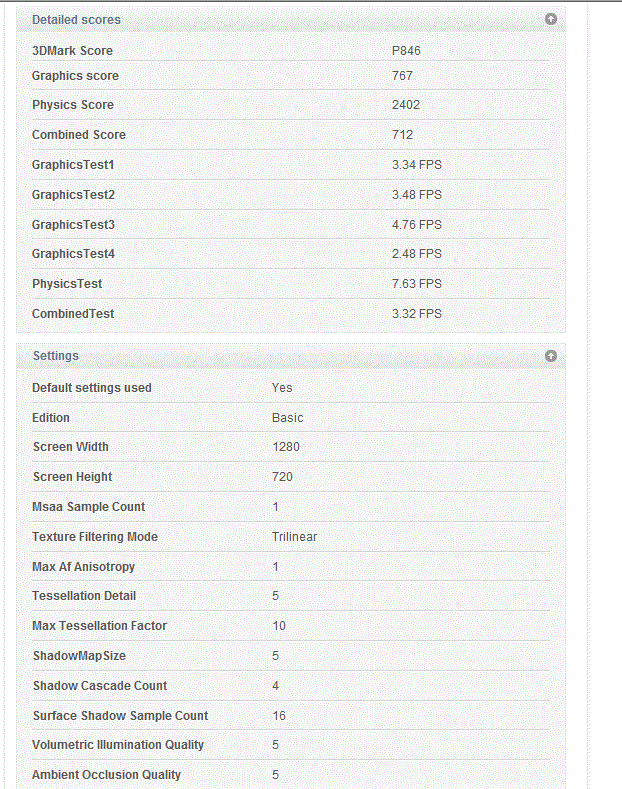The height and width of the screenshot is (789, 622).
Task: Click the GraphicsTest1 FPS value
Action: (x=416, y=164)
